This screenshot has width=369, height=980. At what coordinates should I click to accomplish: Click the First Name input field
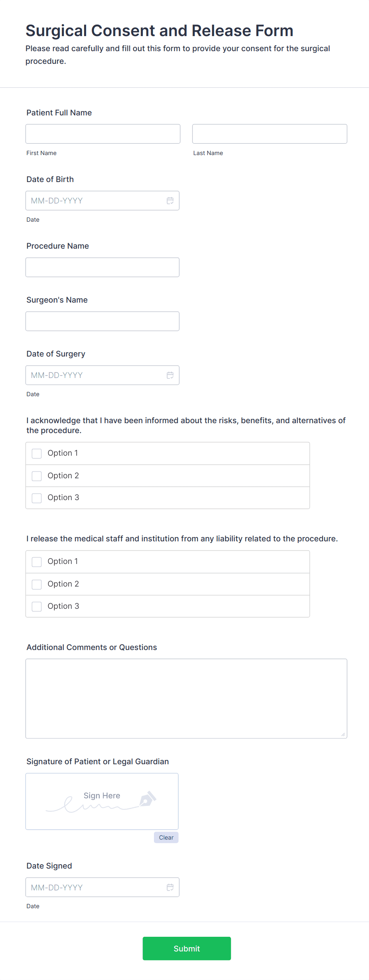[x=102, y=134]
